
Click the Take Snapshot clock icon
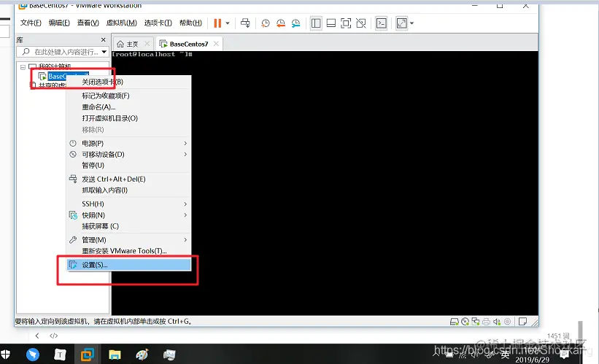click(266, 23)
